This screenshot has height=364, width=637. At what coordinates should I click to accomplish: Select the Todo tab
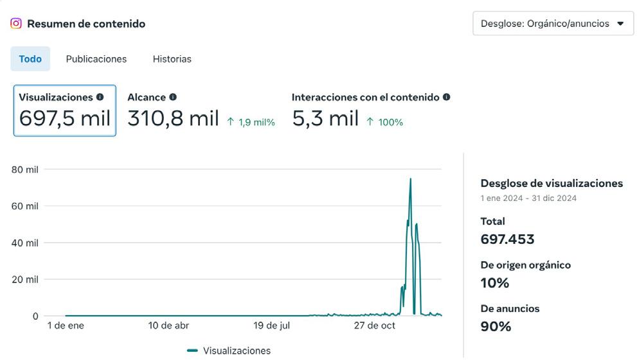(30, 59)
